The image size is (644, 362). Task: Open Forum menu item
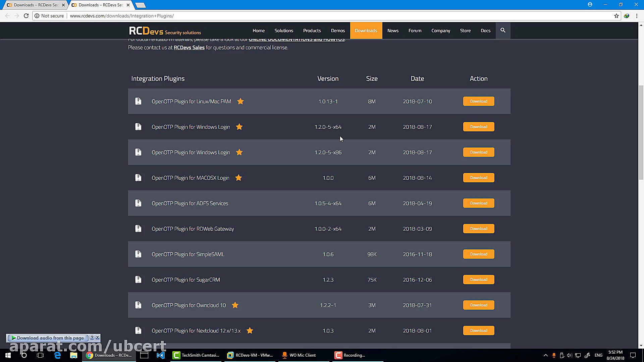pyautogui.click(x=415, y=31)
